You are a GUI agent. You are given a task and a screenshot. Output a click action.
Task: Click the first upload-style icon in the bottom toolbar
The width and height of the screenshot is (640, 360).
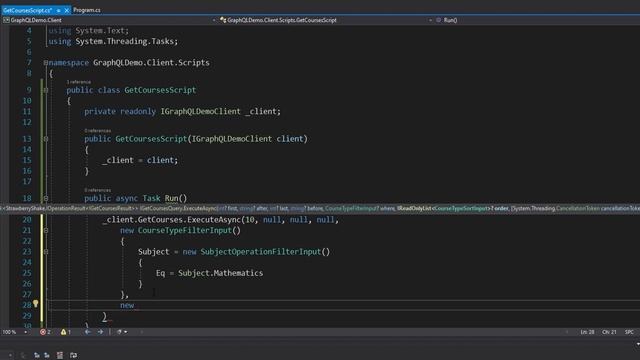37,356
